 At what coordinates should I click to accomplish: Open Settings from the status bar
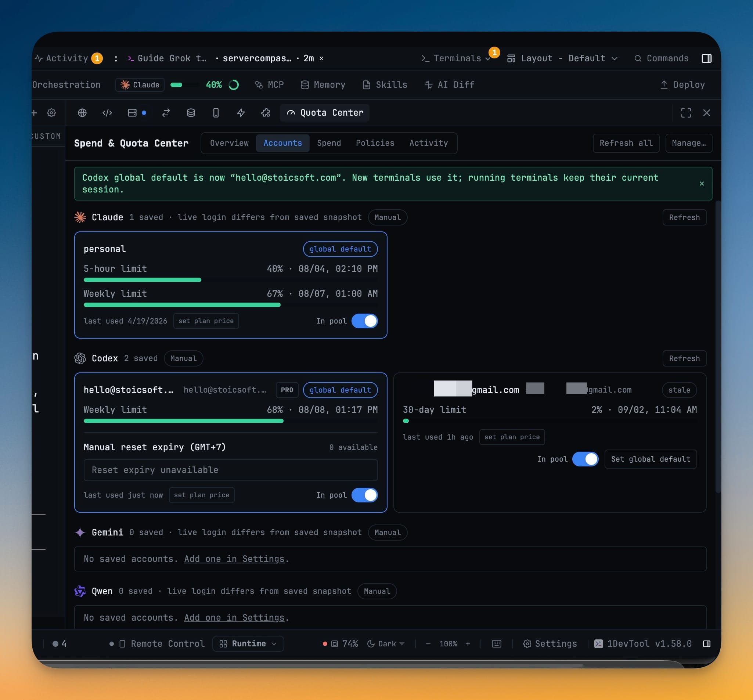(x=550, y=644)
